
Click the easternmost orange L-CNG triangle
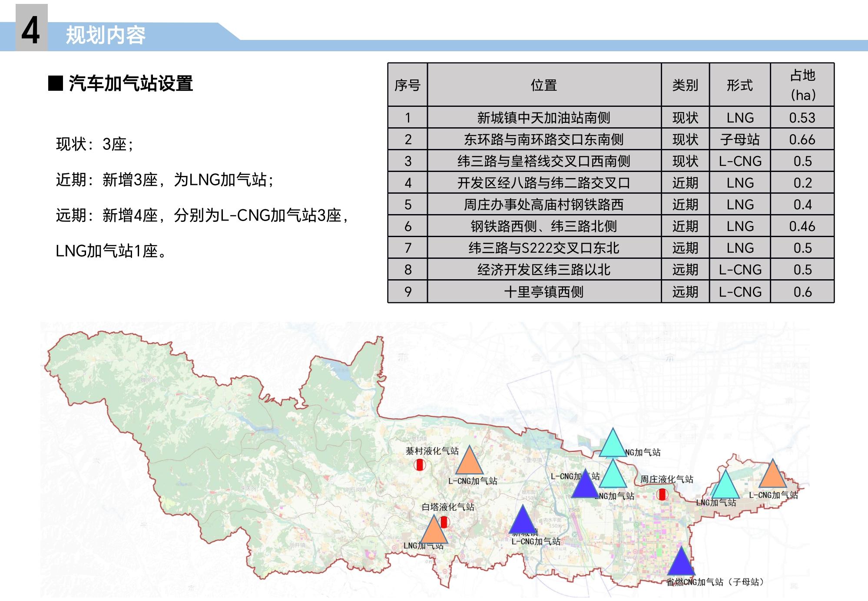point(772,473)
